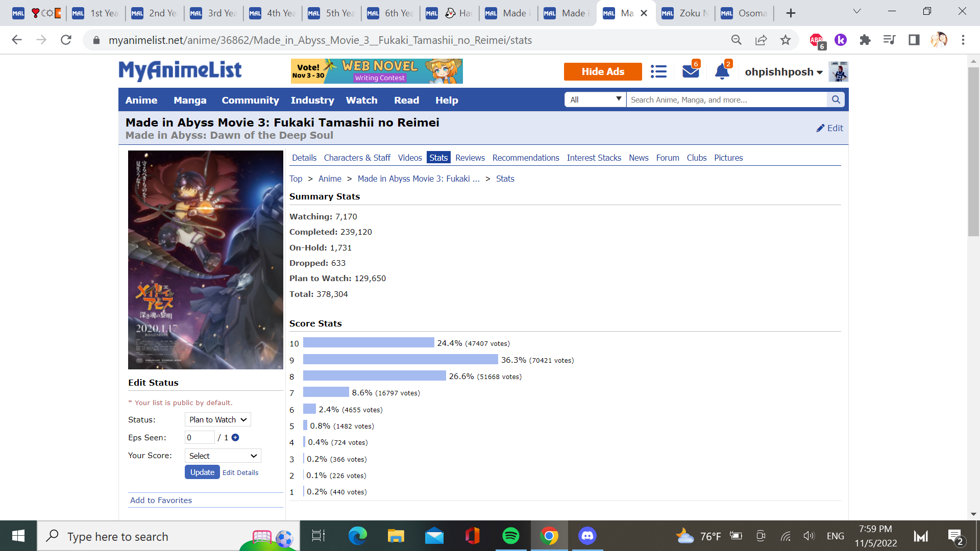Toggle the browser side panel icon

point(914,40)
